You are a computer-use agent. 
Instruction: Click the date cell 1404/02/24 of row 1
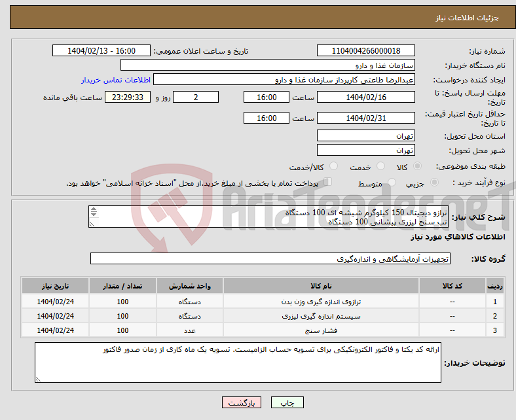pyautogui.click(x=55, y=302)
